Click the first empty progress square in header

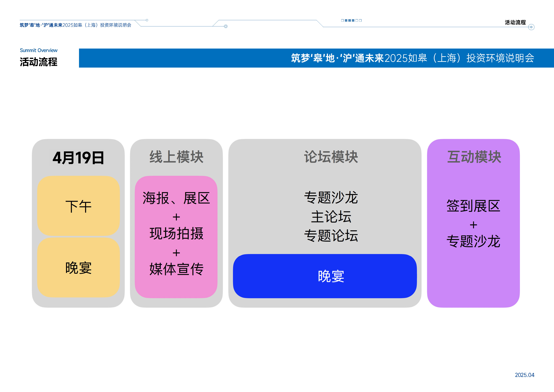tap(342, 21)
